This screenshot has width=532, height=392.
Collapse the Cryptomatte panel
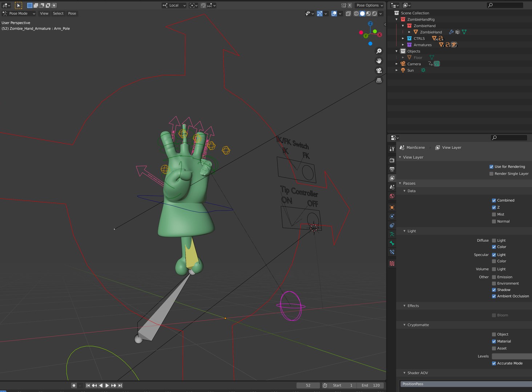(x=404, y=325)
